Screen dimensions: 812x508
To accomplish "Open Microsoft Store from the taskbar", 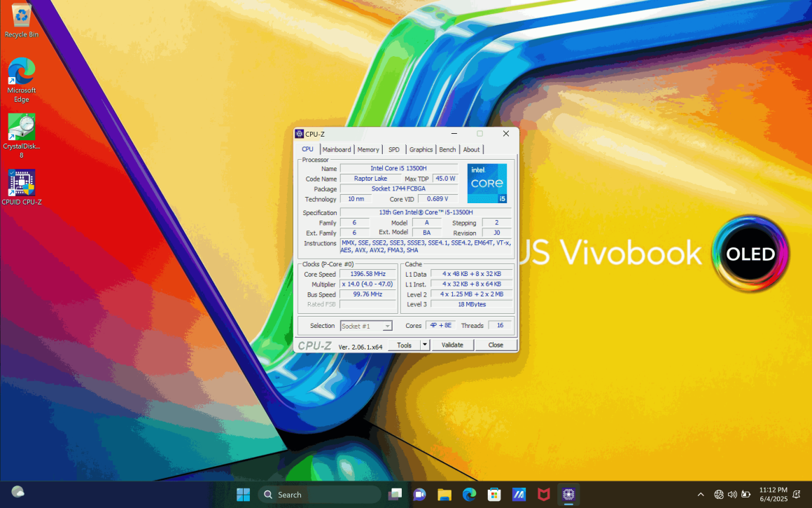I will pos(494,494).
